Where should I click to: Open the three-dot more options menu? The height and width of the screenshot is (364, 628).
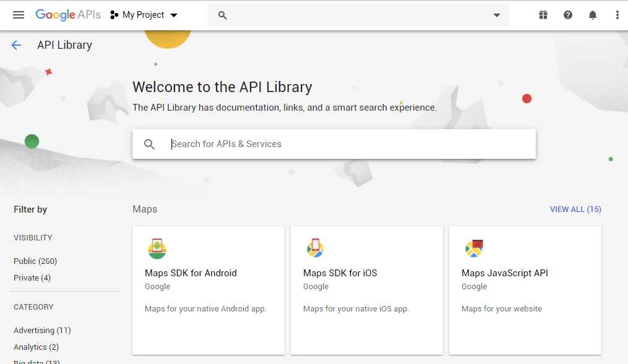[x=617, y=15]
